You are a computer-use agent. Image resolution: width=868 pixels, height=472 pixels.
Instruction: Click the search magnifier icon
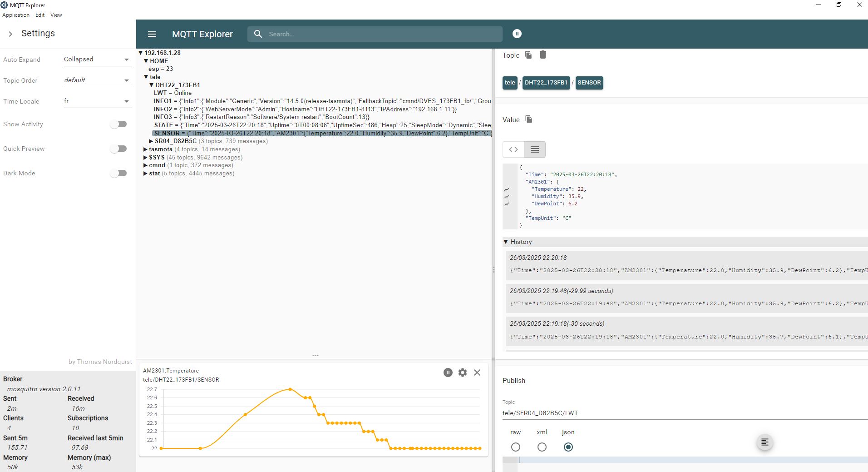tap(258, 34)
